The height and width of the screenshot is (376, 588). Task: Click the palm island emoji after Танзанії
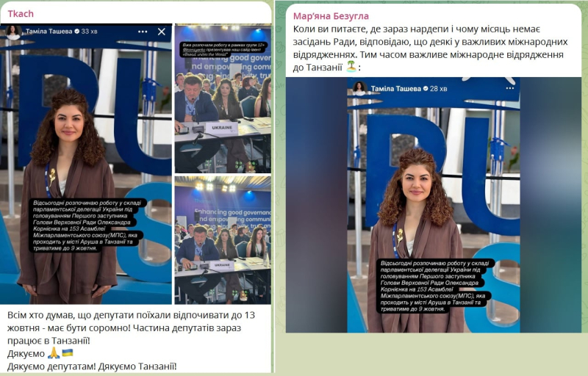[351, 67]
